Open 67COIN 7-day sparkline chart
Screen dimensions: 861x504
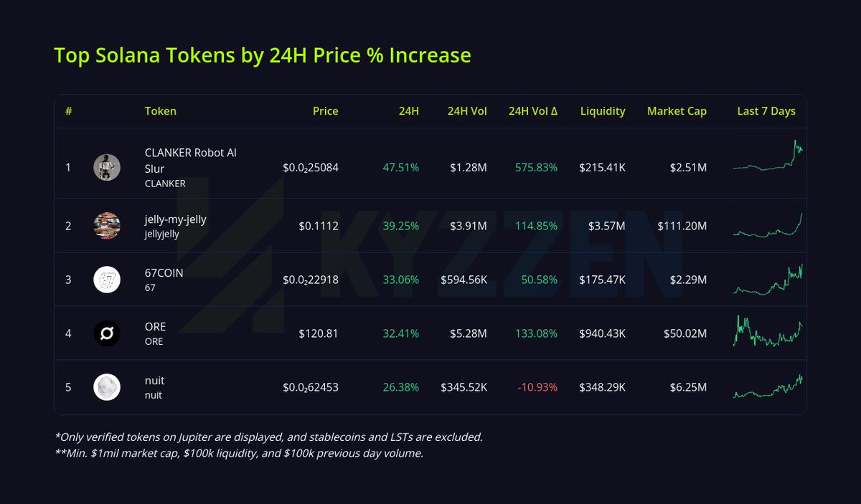pyautogui.click(x=768, y=280)
